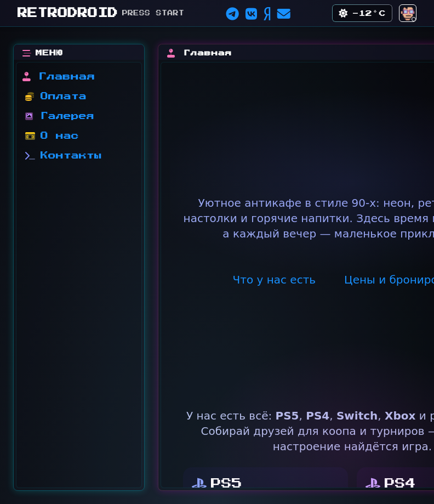
Task: Click the PS4 card heading
Action: click(x=399, y=483)
